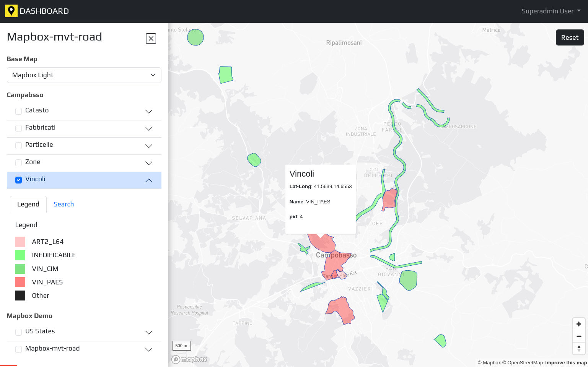The width and height of the screenshot is (588, 367).
Task: Reset map bearing with the compass icon
Action: coord(578,348)
